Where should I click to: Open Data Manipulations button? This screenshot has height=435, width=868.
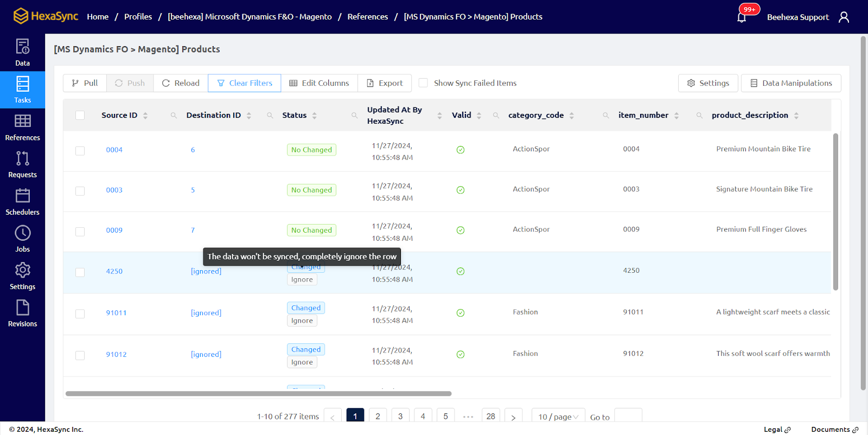791,83
